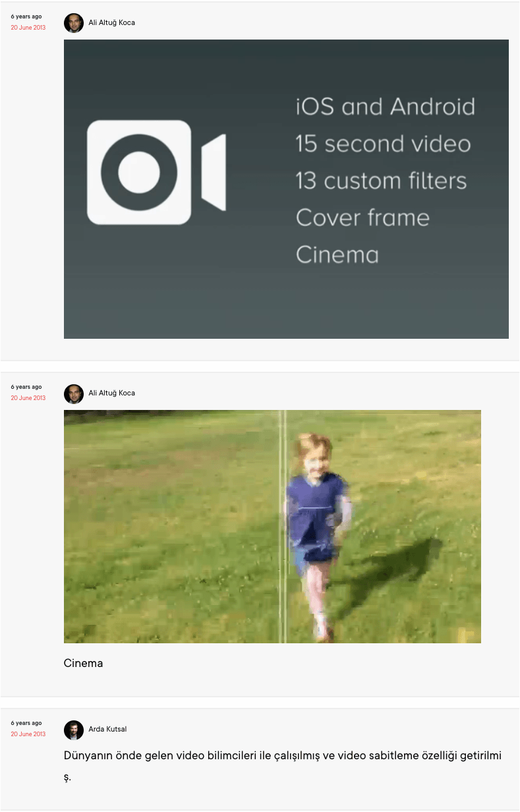Click '6 years ago' on the Cinema post

pos(26,387)
